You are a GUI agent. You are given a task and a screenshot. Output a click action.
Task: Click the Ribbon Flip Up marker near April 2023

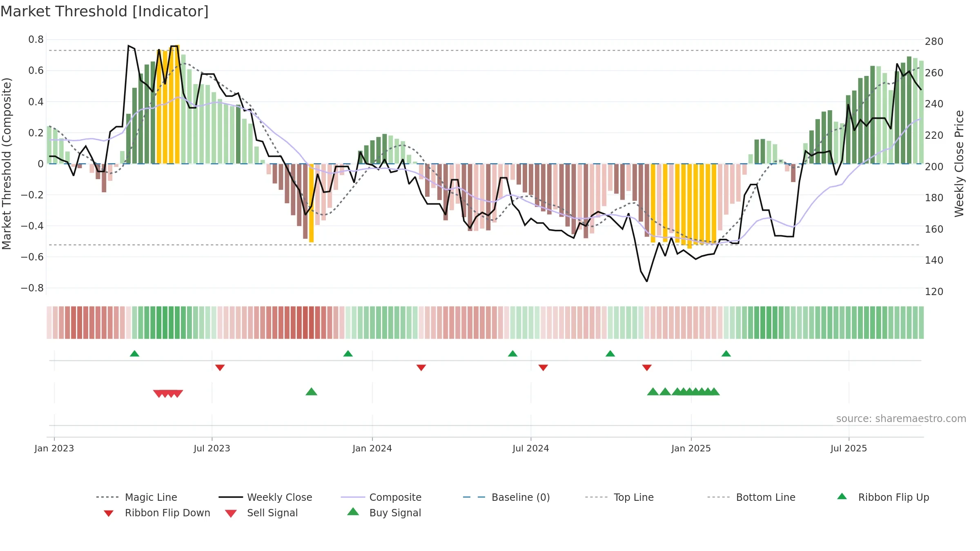coord(134,353)
